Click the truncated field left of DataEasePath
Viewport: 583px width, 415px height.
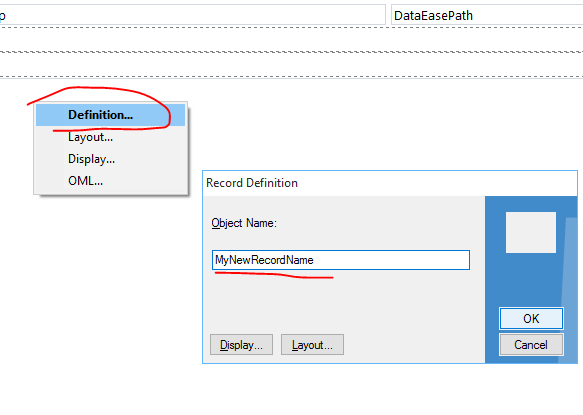(x=192, y=15)
